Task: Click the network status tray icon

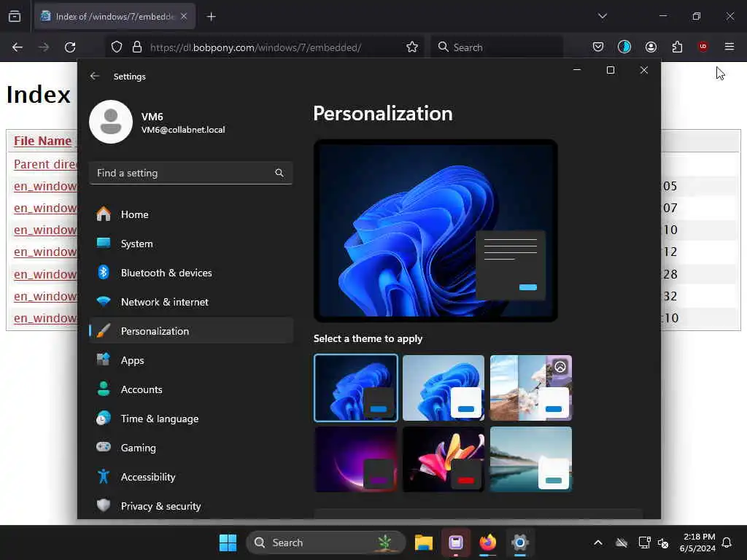Action: click(x=644, y=542)
